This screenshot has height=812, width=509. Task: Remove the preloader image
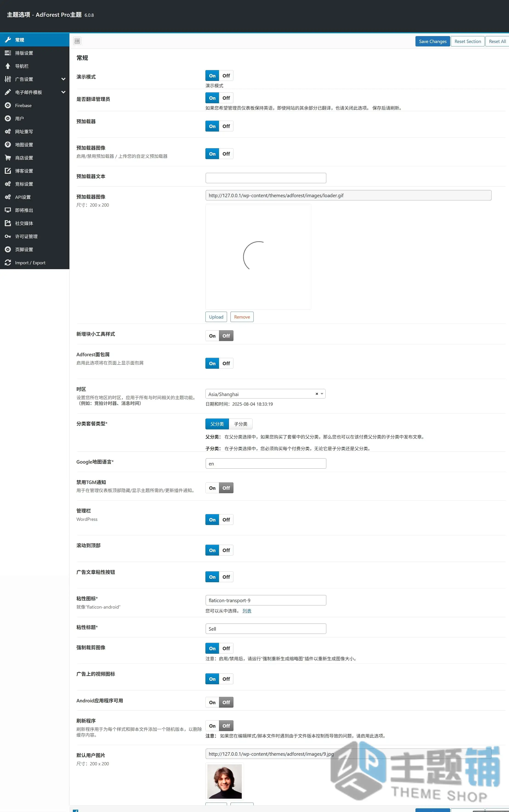[x=242, y=317]
